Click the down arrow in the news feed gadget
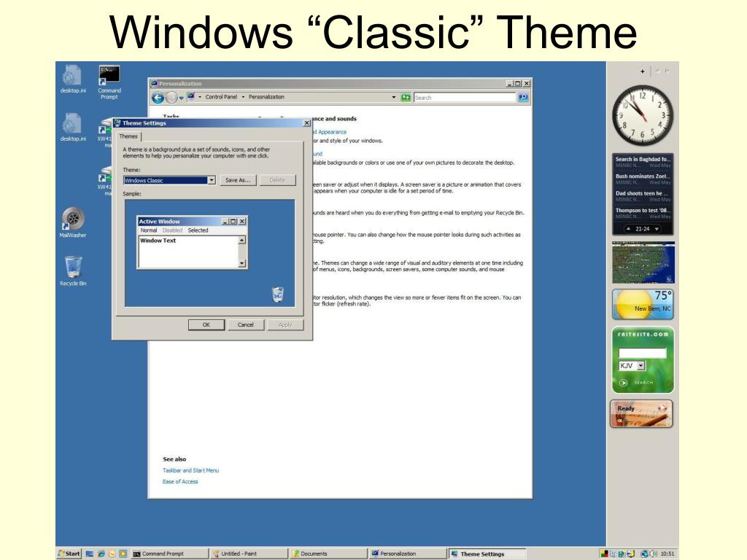The image size is (747, 560). point(657,228)
